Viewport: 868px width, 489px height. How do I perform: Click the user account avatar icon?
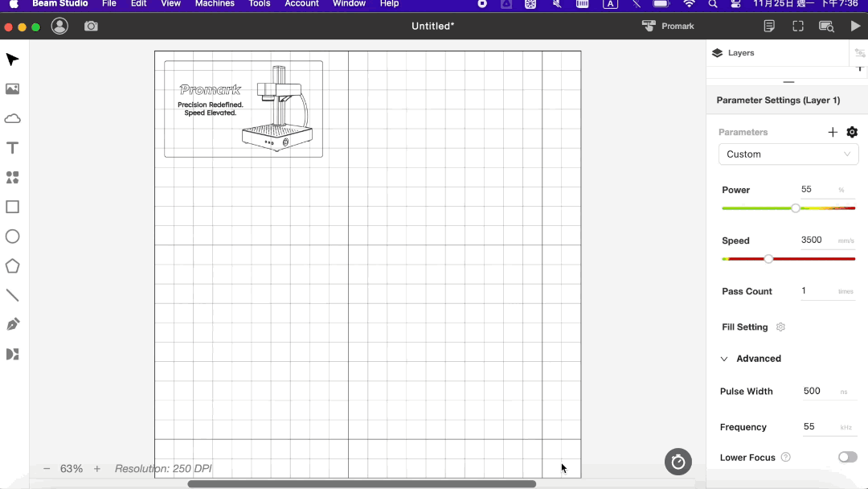click(x=59, y=26)
